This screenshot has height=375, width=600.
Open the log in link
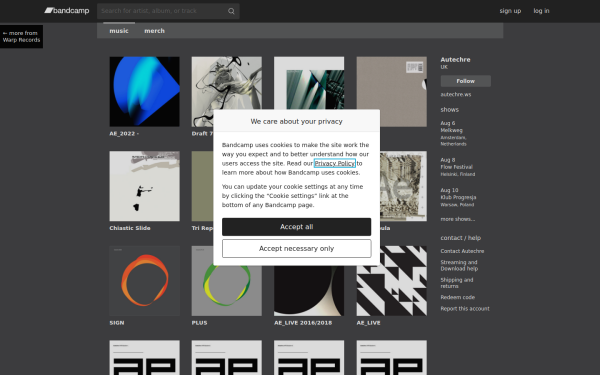(541, 11)
